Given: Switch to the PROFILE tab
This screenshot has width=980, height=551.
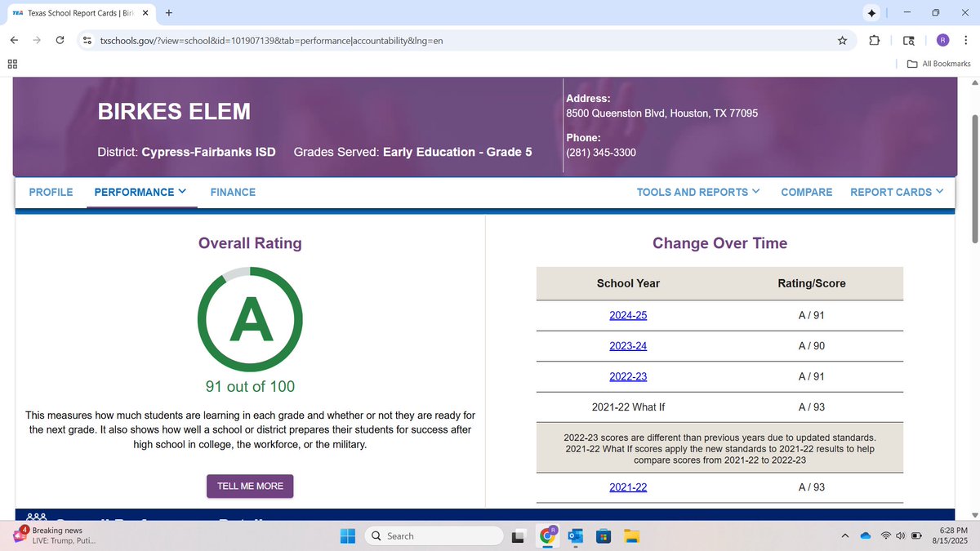Looking at the screenshot, I should coord(51,192).
